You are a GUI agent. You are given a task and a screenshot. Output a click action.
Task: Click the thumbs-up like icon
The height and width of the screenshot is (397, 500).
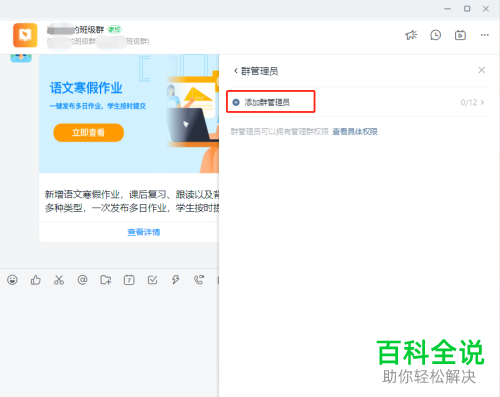coord(36,280)
